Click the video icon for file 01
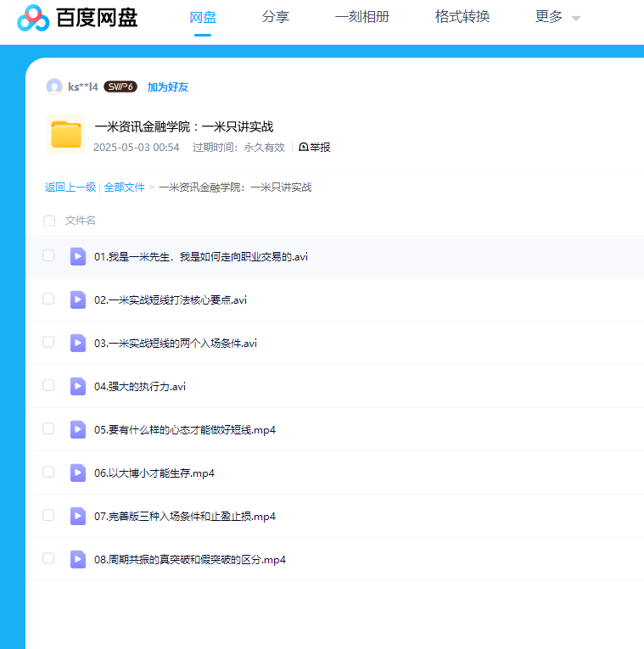644x649 pixels. [78, 256]
